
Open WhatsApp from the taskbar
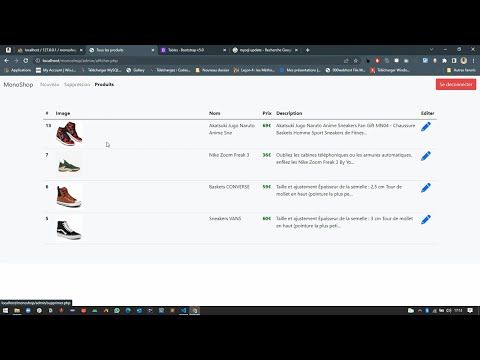coord(117,311)
